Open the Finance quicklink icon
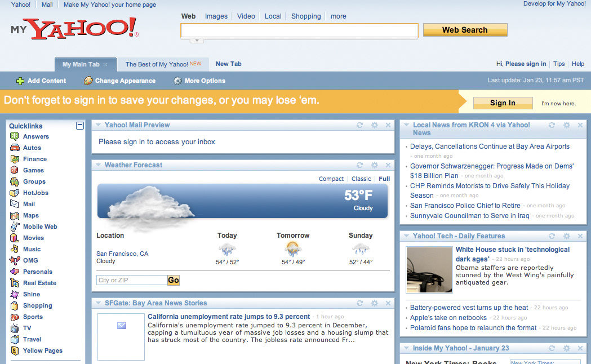Viewport: 591px width, 364px height. point(14,159)
